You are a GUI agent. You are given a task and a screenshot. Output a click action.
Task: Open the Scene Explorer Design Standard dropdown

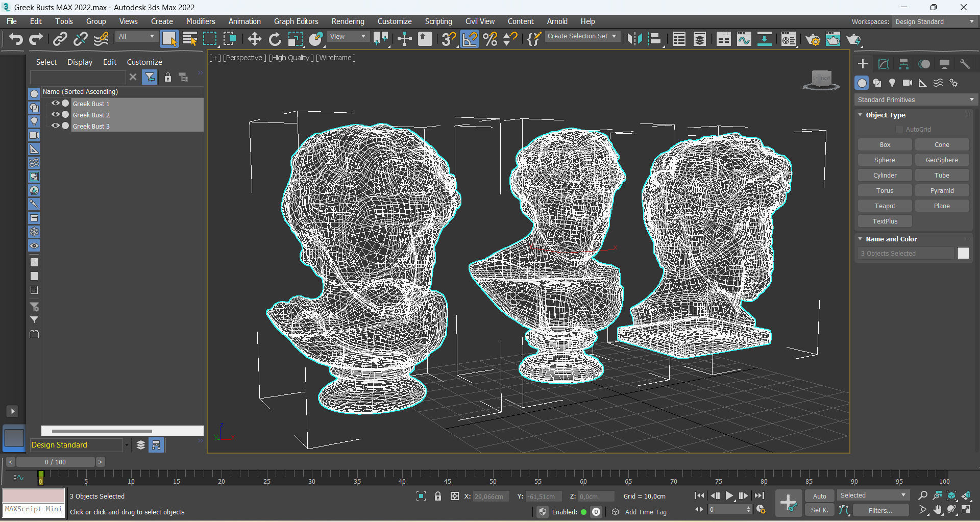(79, 445)
